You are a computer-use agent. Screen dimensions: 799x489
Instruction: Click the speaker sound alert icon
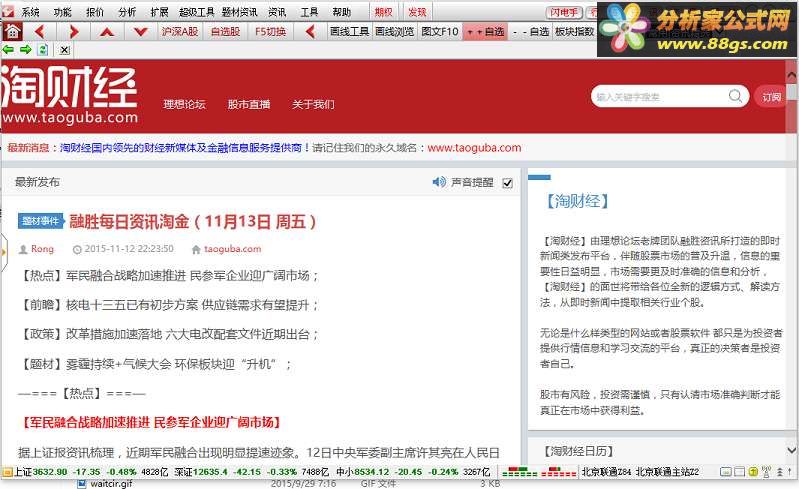click(439, 182)
